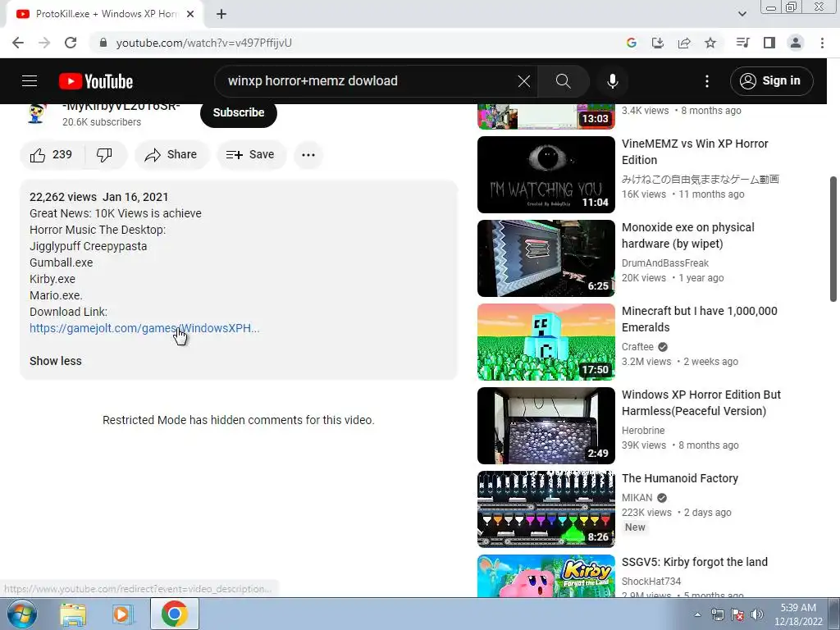Open the gamejolt download link

click(x=144, y=328)
